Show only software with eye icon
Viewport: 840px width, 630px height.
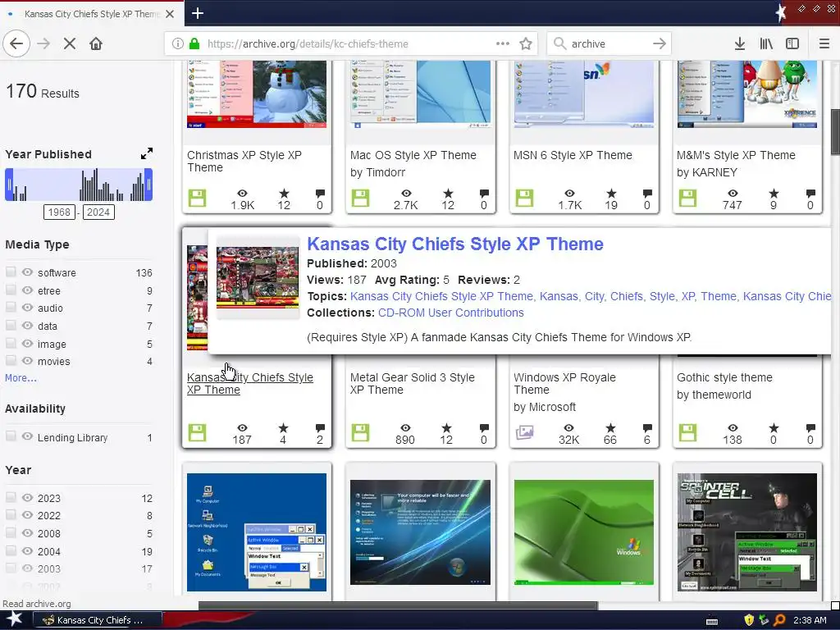(27, 272)
